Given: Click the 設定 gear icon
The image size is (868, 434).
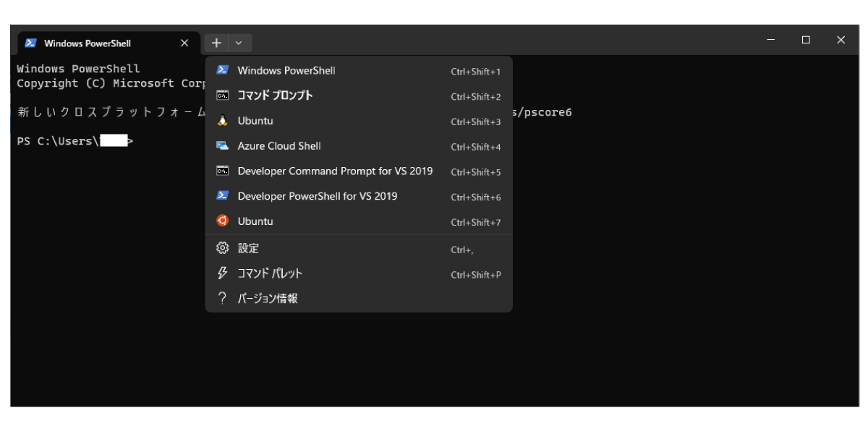Looking at the screenshot, I should [223, 248].
